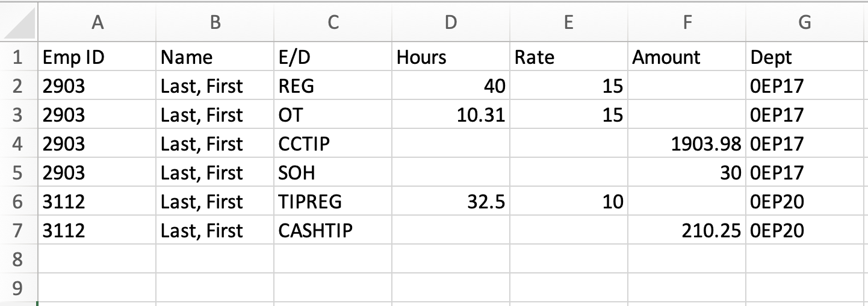Select cell with Emp ID 3112 in row 6
The width and height of the screenshot is (868, 306).
pyautogui.click(x=96, y=202)
